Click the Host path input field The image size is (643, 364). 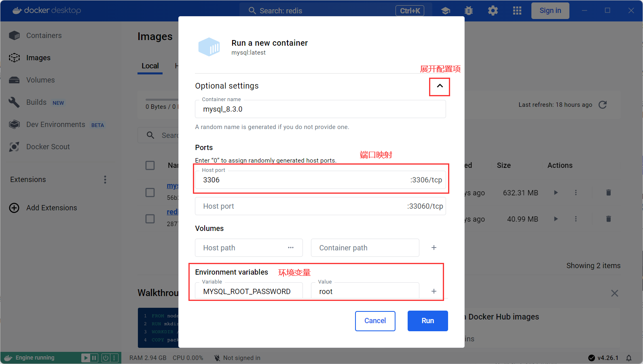tap(249, 248)
